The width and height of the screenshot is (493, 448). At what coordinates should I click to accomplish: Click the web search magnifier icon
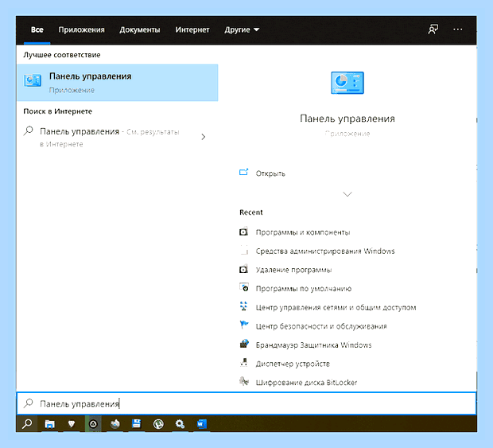point(29,131)
